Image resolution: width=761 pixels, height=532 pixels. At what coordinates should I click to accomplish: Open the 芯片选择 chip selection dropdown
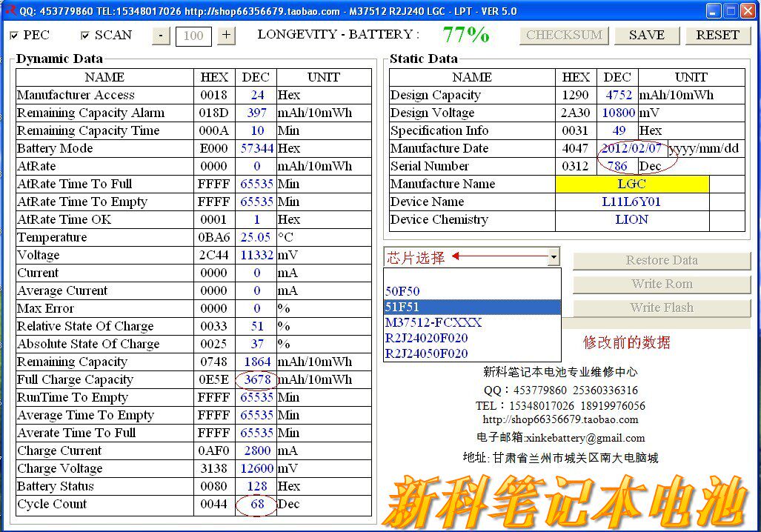pyautogui.click(x=553, y=256)
